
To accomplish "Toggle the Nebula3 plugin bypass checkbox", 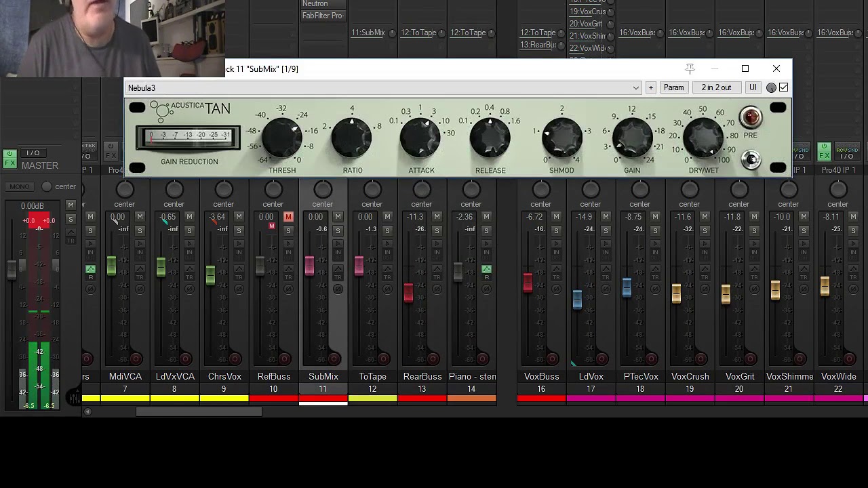I will click(x=784, y=87).
